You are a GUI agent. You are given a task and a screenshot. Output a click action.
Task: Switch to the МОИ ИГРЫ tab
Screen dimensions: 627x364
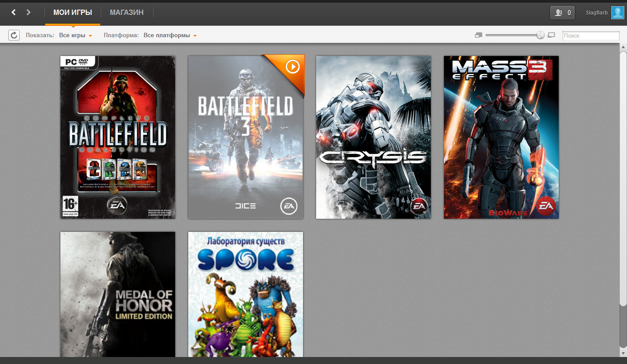[73, 13]
